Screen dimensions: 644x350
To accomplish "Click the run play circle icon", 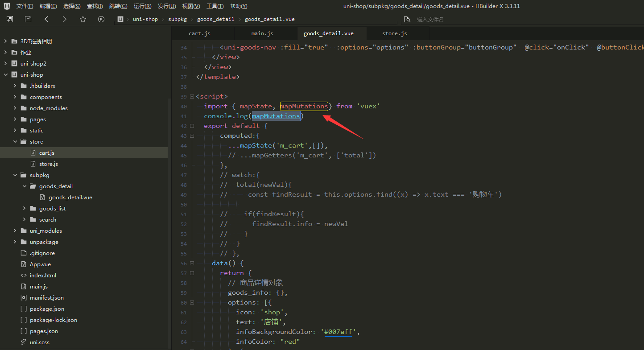I will click(101, 19).
